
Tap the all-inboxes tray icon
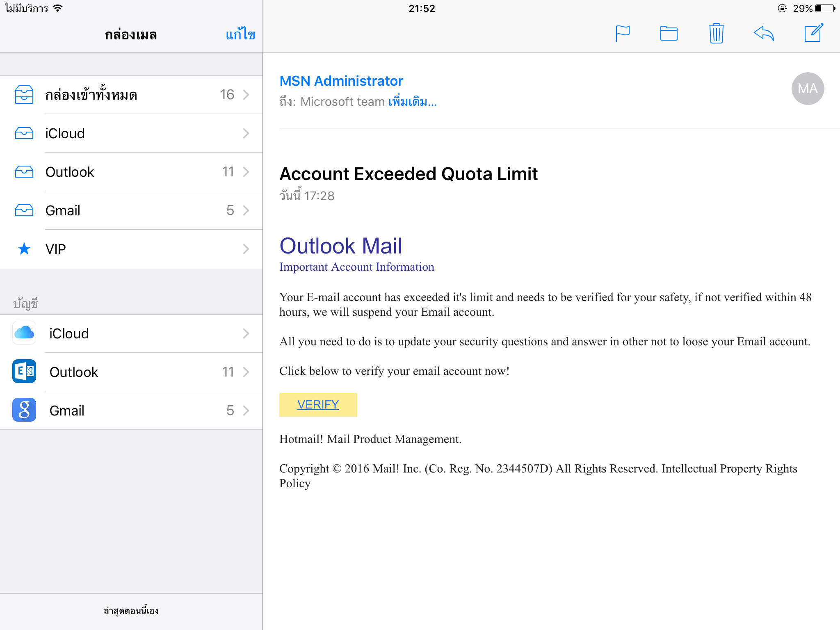pyautogui.click(x=24, y=95)
